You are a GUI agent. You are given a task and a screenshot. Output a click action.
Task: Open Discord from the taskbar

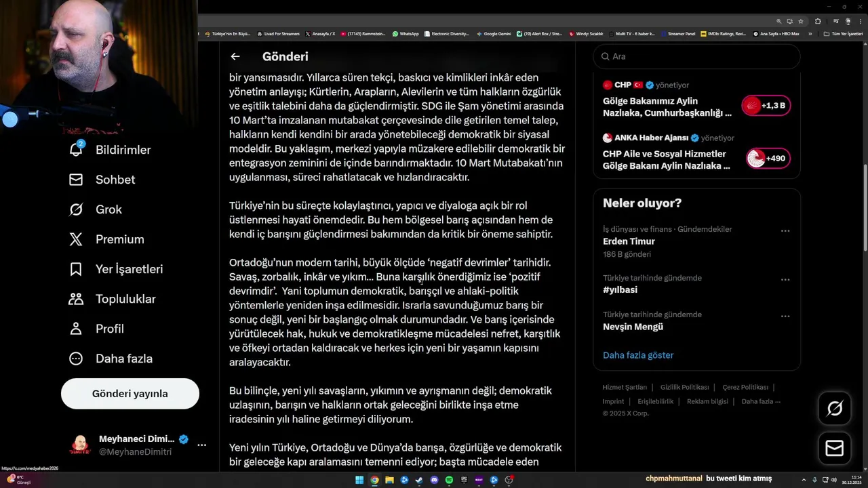(434, 480)
